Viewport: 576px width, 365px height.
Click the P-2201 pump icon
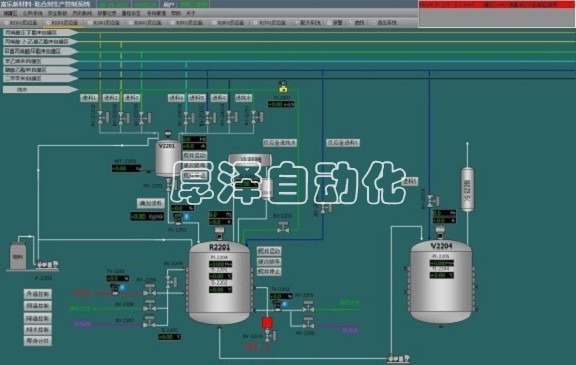(x=46, y=264)
